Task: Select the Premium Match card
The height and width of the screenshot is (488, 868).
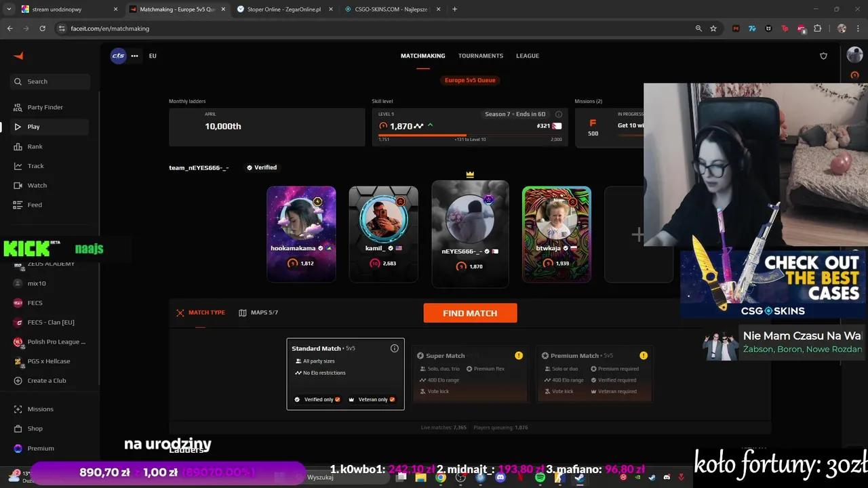Action: pos(594,374)
